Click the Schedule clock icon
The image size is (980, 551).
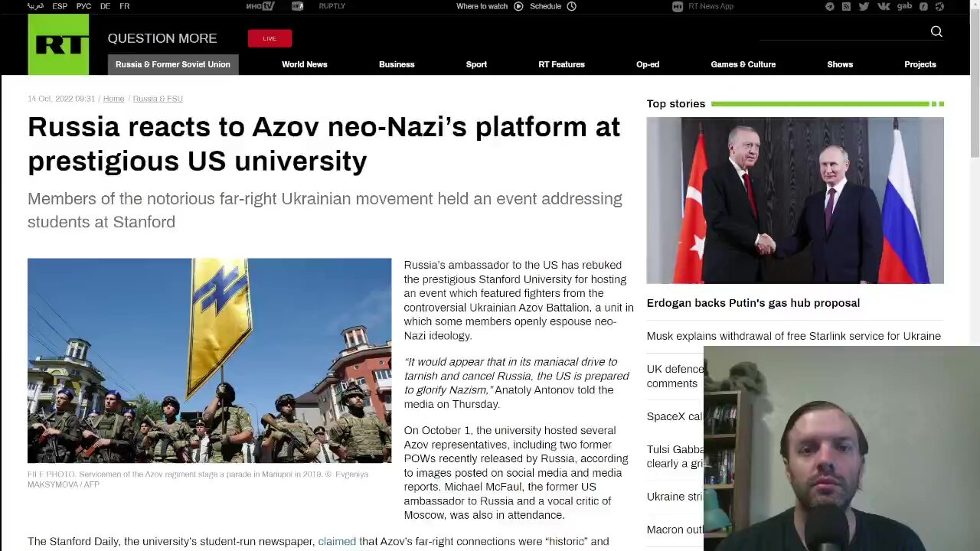click(571, 6)
